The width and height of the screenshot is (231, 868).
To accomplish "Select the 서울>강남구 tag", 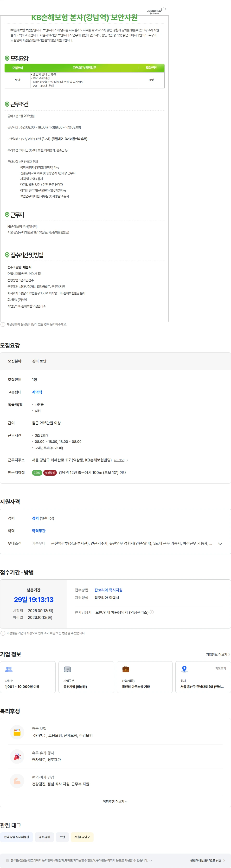I will click(82, 837).
